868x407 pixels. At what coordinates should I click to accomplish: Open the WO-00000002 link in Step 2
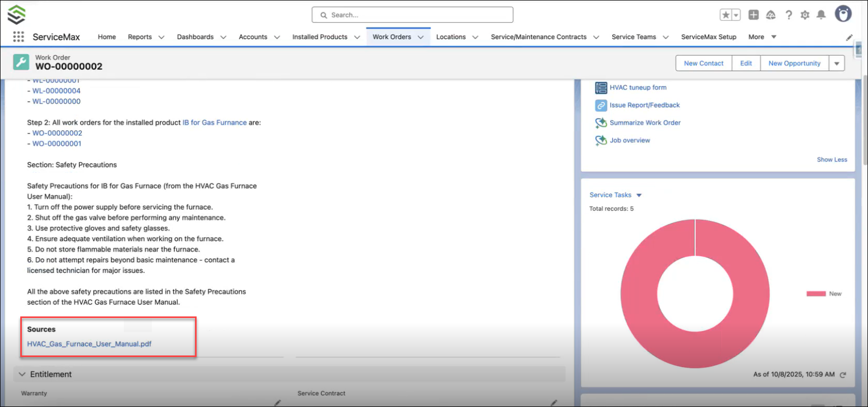[57, 133]
